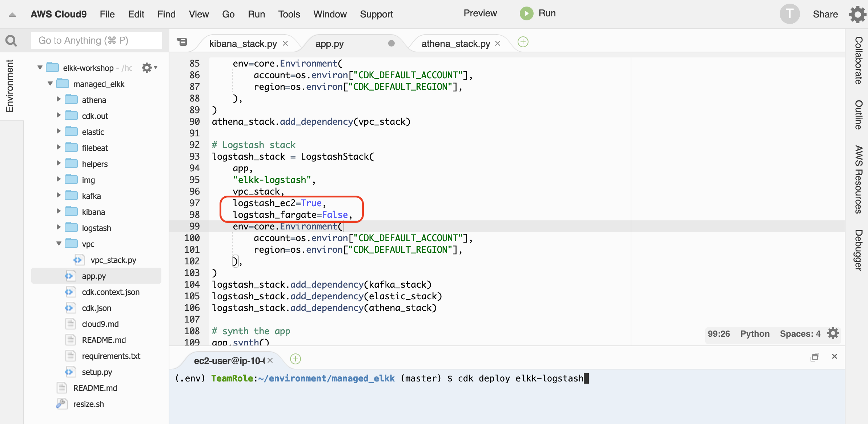Click the cdk.context.json file icon
The width and height of the screenshot is (868, 424).
(x=70, y=292)
